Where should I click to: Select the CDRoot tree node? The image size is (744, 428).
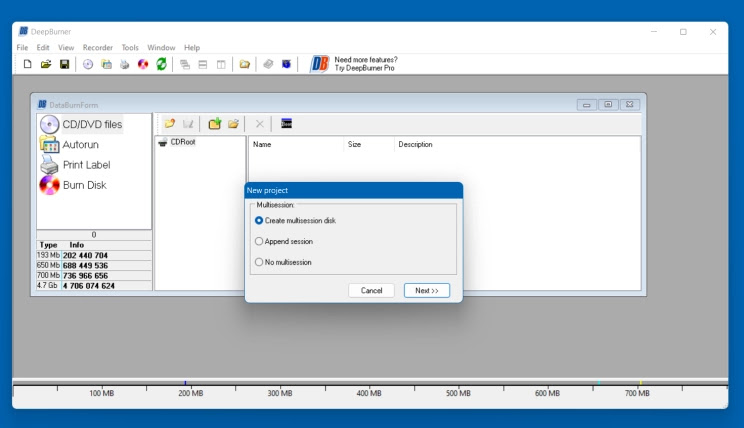coord(183,142)
